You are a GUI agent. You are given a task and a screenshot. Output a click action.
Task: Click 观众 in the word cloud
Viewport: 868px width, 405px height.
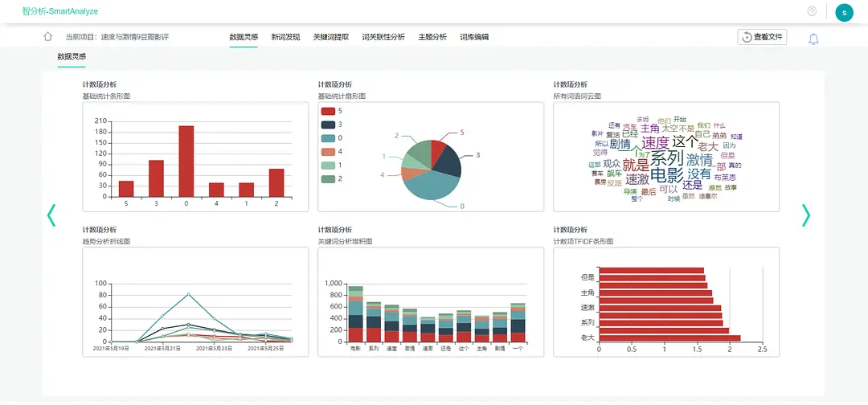click(x=612, y=164)
